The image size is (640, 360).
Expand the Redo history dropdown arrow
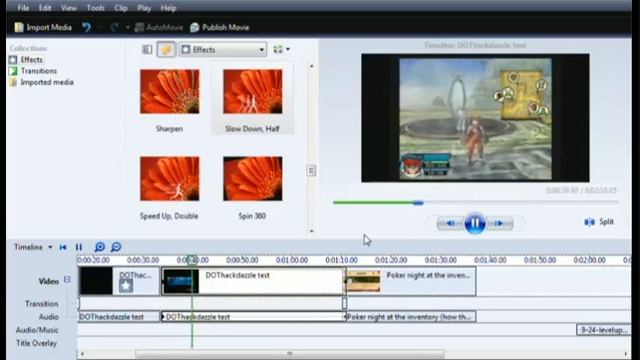point(128,27)
